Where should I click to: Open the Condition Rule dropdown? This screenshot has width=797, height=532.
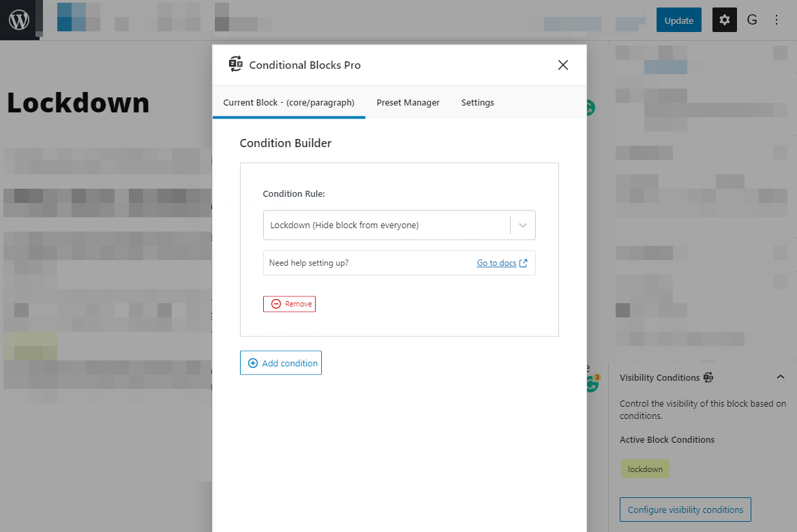[x=523, y=225]
